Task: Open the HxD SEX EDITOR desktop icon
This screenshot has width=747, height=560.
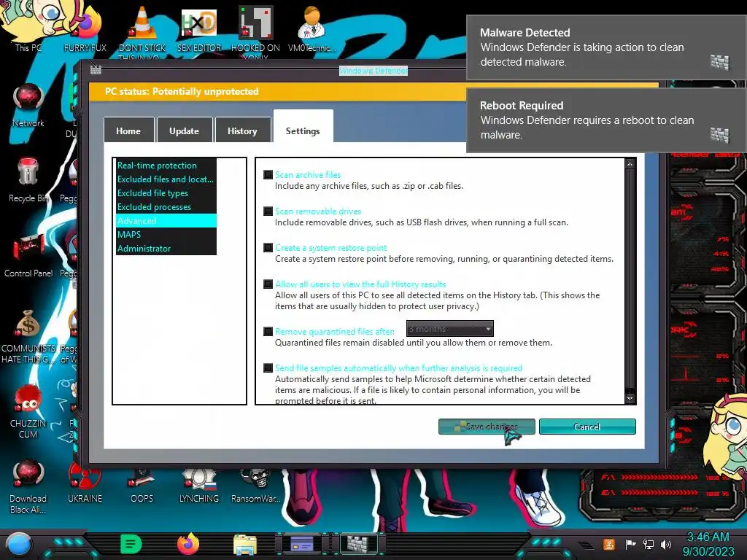Action: pyautogui.click(x=199, y=28)
